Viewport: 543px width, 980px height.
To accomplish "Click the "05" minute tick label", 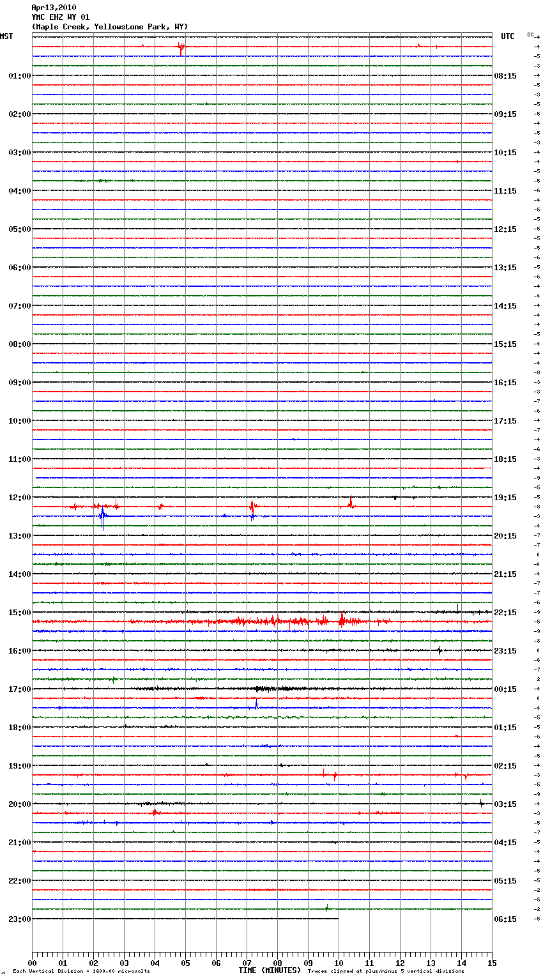I will point(185,963).
